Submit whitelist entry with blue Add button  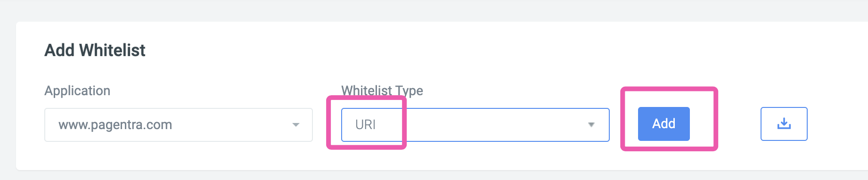(x=663, y=124)
